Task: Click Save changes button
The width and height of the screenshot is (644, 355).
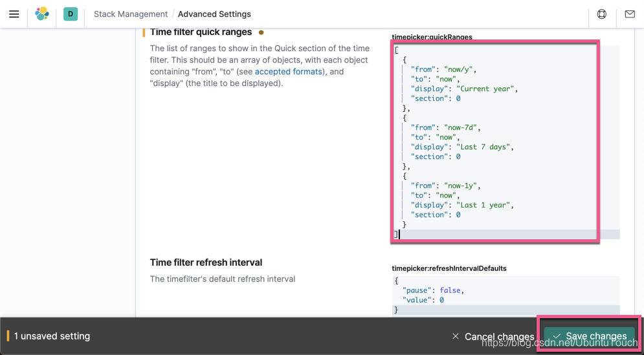Action: [590, 336]
